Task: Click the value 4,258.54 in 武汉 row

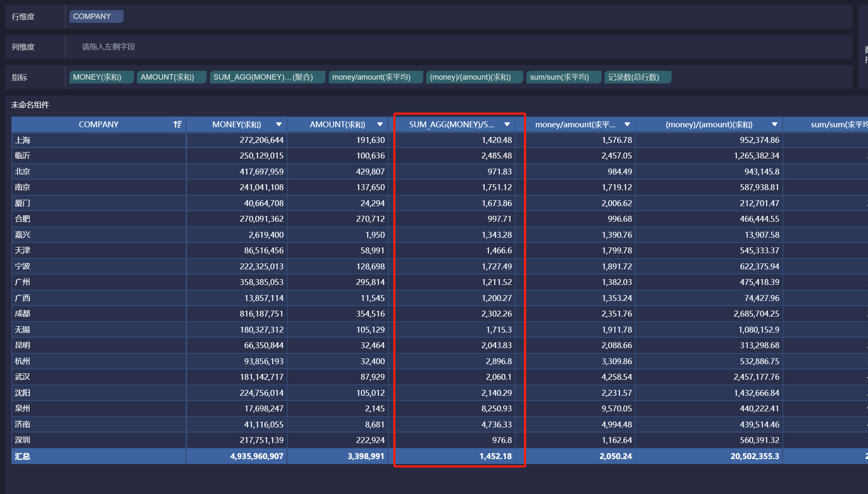Action: (616, 377)
